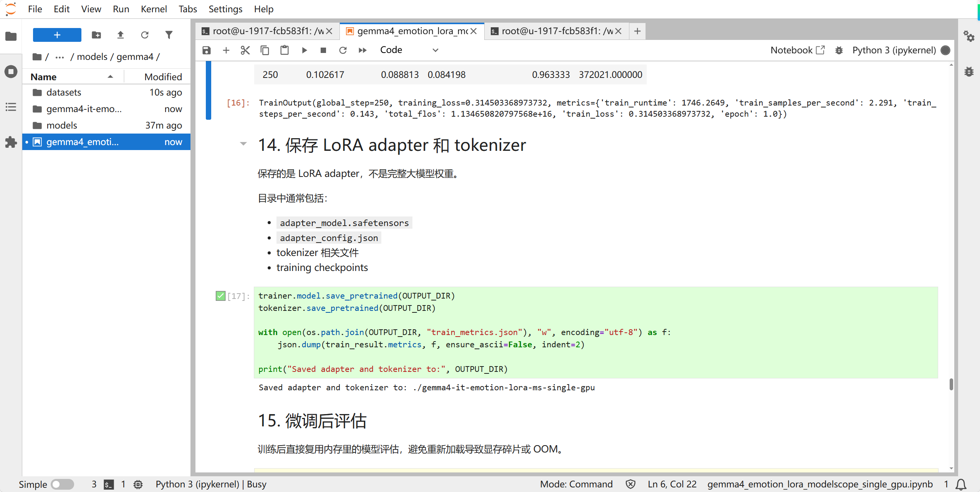
Task: Click the Ln 6, Col 22 indicator
Action: click(672, 484)
